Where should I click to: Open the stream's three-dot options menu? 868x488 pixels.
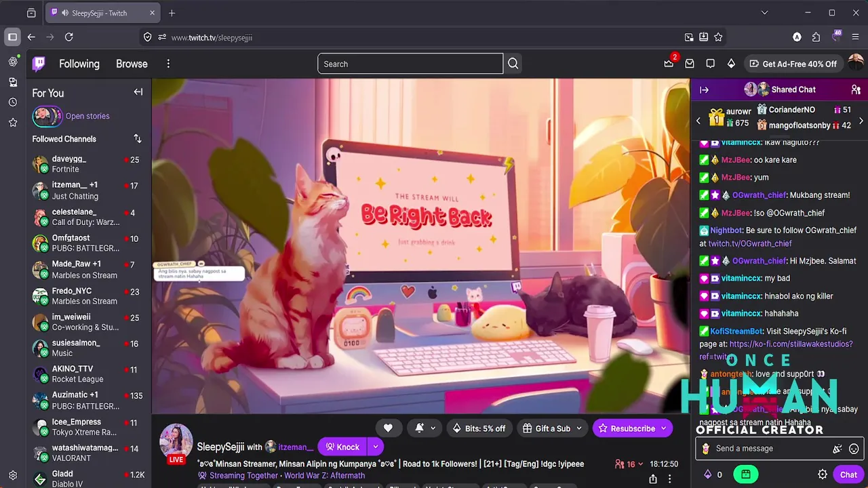point(670,479)
